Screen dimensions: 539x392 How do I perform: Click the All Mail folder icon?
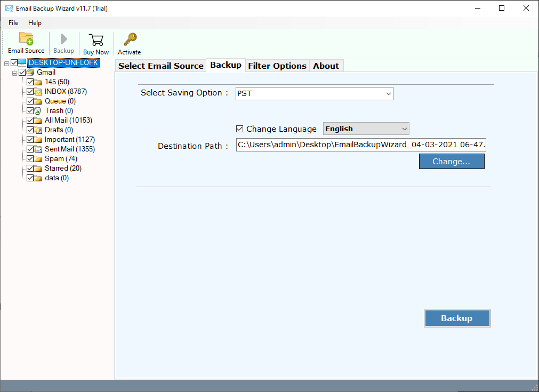click(x=38, y=121)
